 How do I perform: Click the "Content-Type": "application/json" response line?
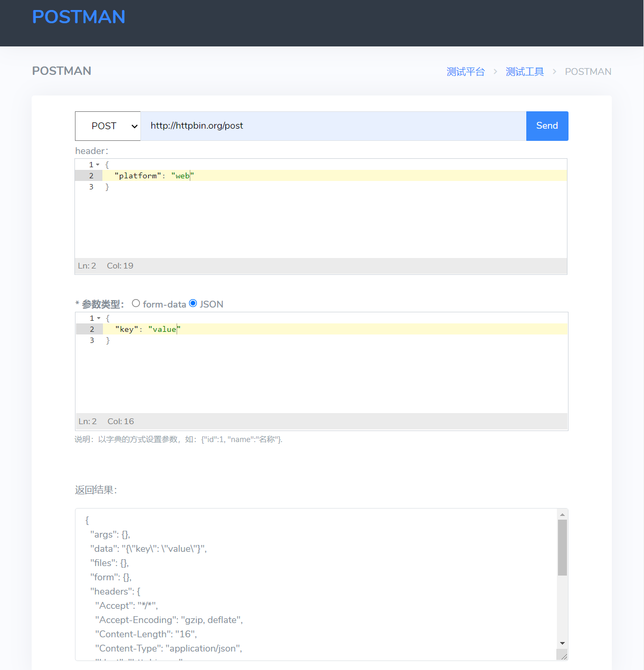(x=168, y=649)
